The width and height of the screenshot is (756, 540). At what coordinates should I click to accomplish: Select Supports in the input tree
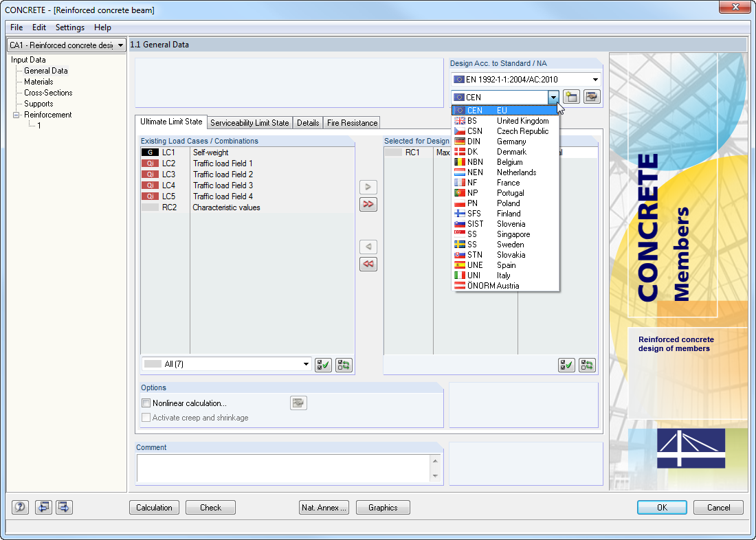(38, 104)
